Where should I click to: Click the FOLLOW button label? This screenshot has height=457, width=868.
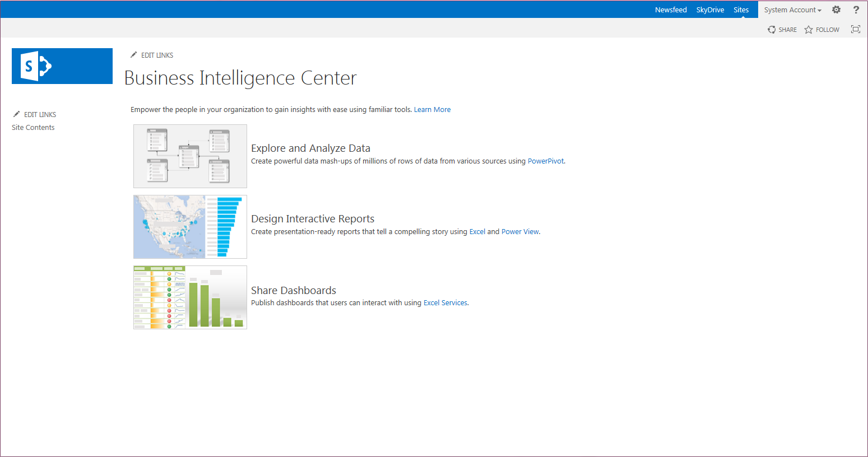pyautogui.click(x=827, y=30)
